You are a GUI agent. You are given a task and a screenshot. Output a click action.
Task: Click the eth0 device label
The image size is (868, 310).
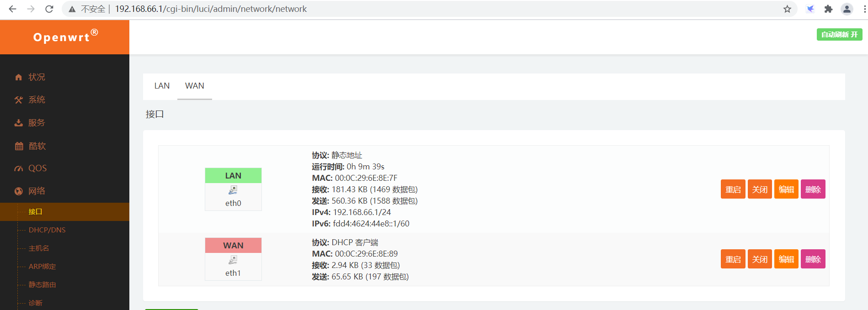(x=233, y=203)
